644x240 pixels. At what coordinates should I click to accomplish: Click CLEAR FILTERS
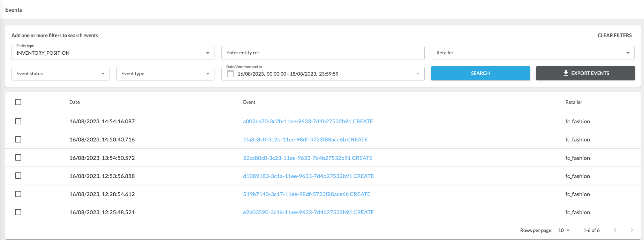tap(614, 36)
